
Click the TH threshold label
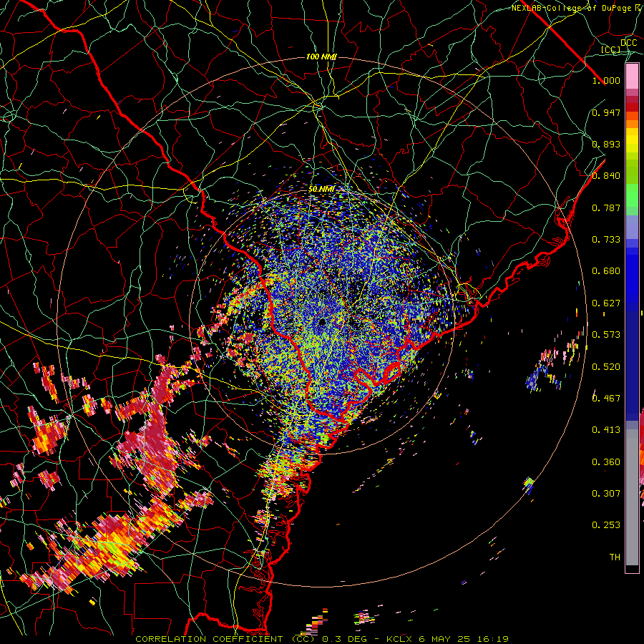coord(615,557)
